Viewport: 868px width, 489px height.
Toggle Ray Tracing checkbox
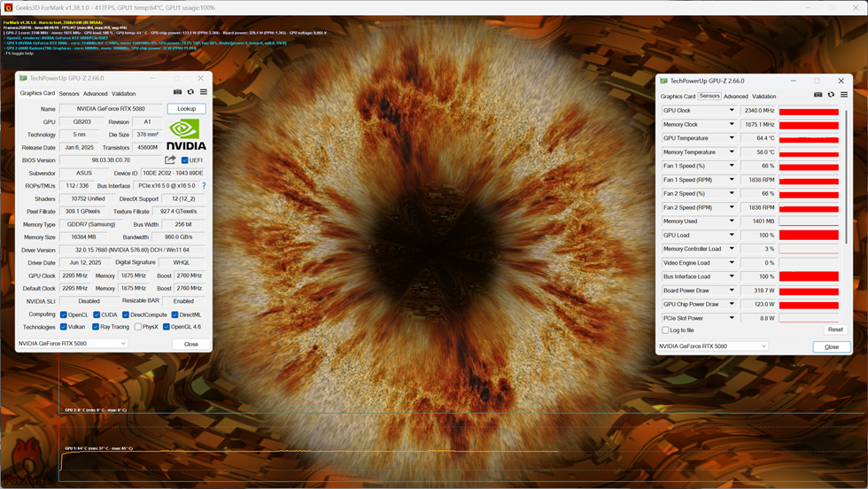point(96,327)
